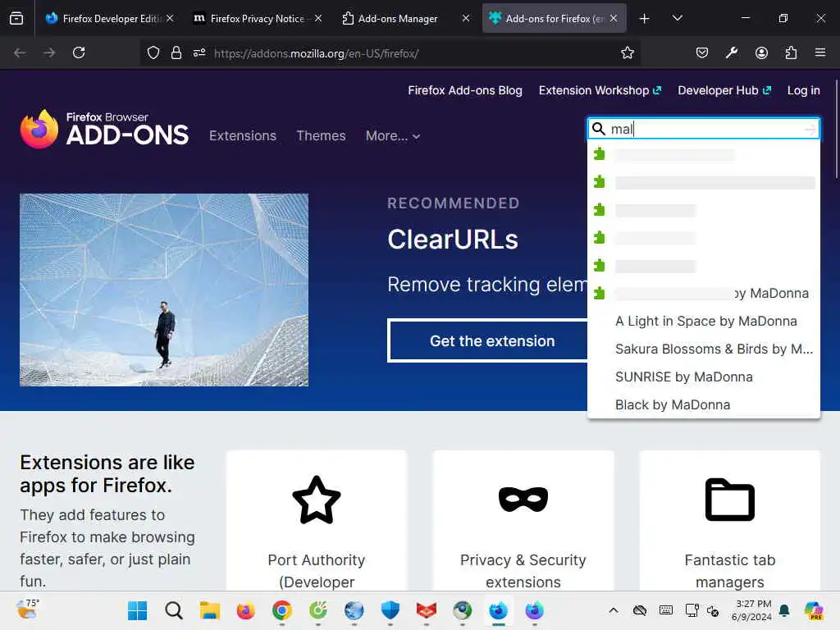Open notifications bell in taskbar

[x=784, y=610]
